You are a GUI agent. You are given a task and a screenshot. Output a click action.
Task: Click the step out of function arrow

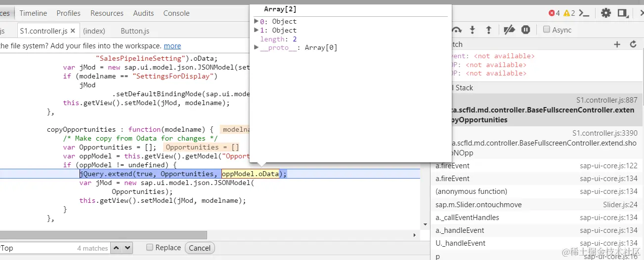(488, 30)
